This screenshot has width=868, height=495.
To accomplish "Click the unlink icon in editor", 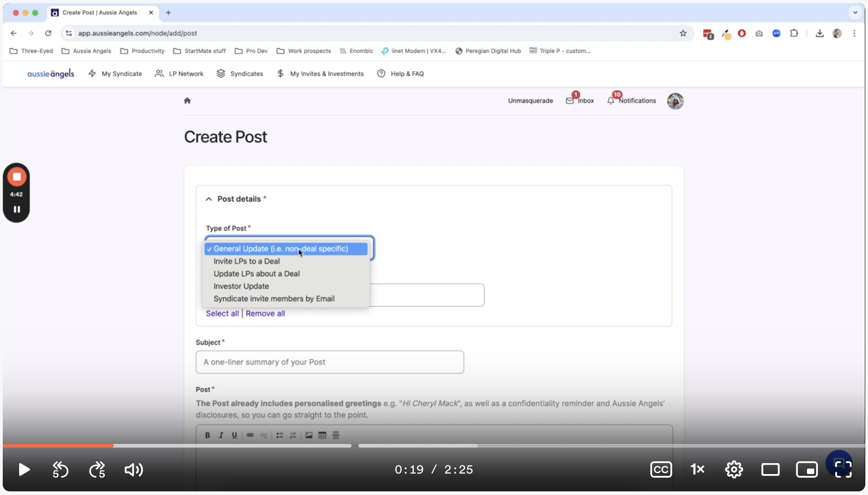I will pyautogui.click(x=263, y=435).
